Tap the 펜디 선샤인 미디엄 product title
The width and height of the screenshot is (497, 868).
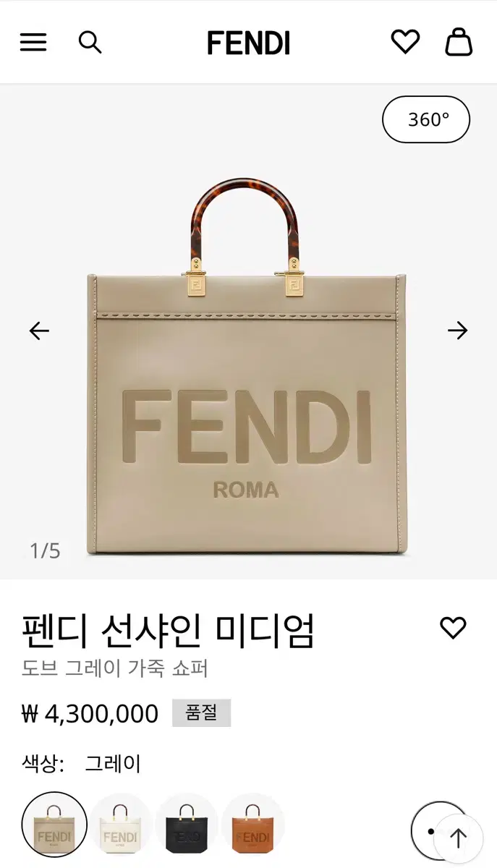pos(169,631)
